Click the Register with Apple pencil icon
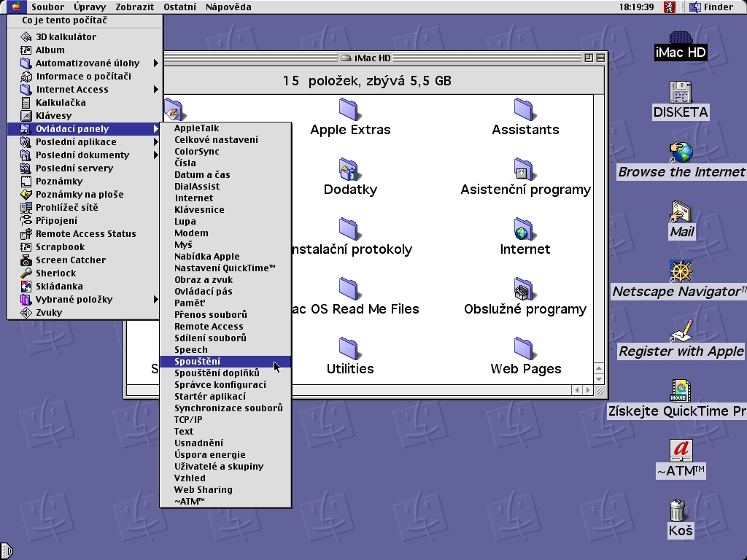Screen dimensions: 747x560 tap(681, 332)
